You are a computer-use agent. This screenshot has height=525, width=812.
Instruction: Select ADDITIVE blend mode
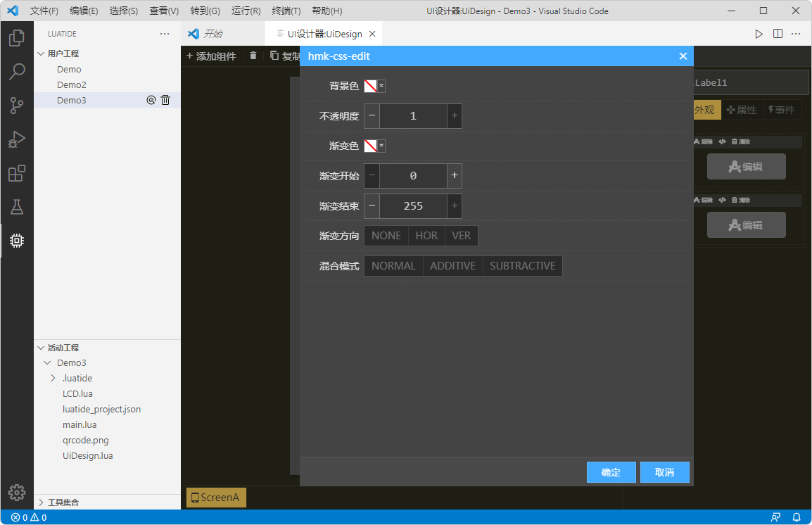(453, 265)
